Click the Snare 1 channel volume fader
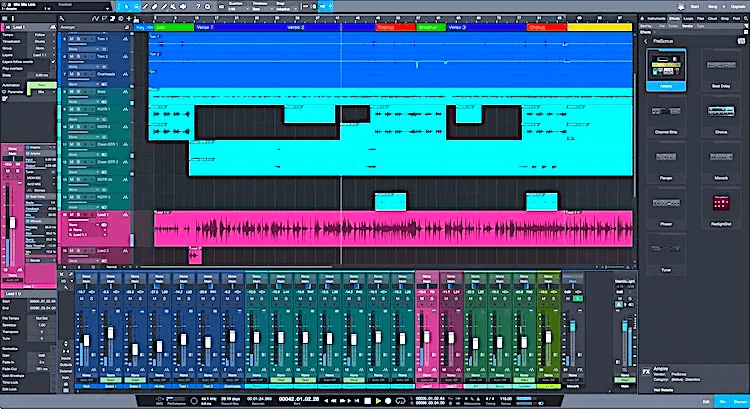 click(111, 333)
